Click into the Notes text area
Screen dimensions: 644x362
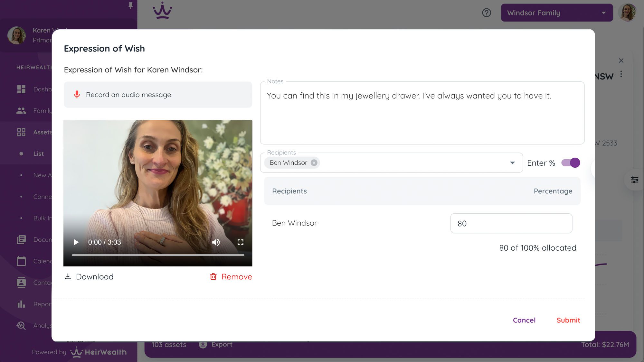[422, 113]
